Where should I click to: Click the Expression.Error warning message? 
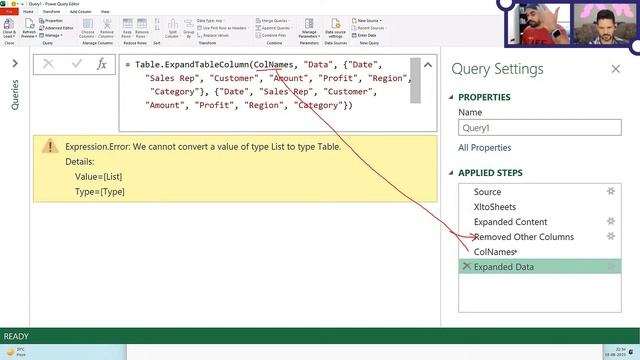pos(203,147)
